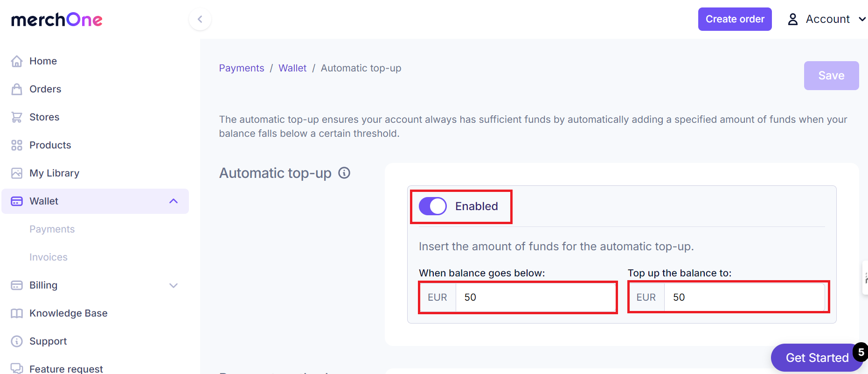The height and width of the screenshot is (374, 868).
Task: Open Orders via its bag icon
Action: [x=16, y=89]
